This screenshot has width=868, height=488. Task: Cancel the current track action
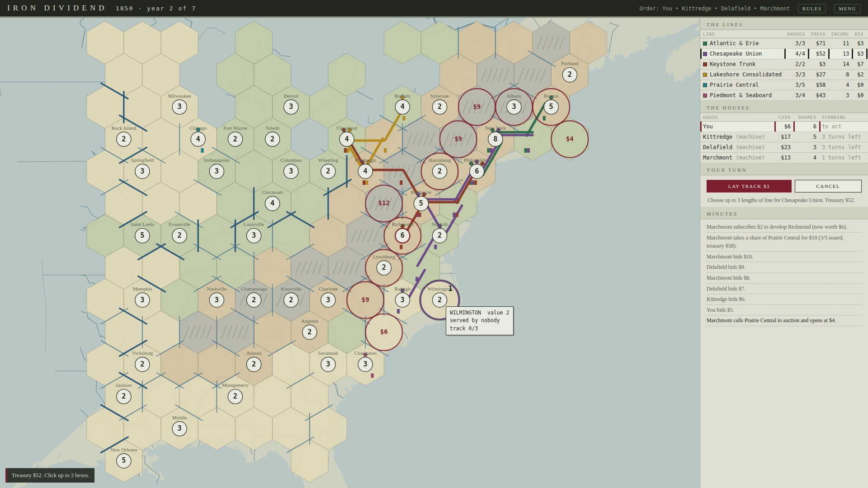828,186
